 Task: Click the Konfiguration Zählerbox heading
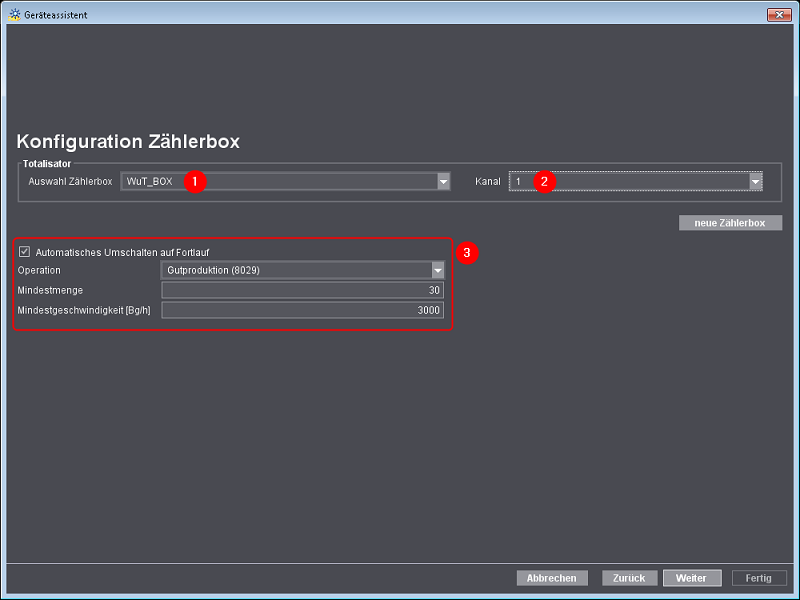click(128, 141)
